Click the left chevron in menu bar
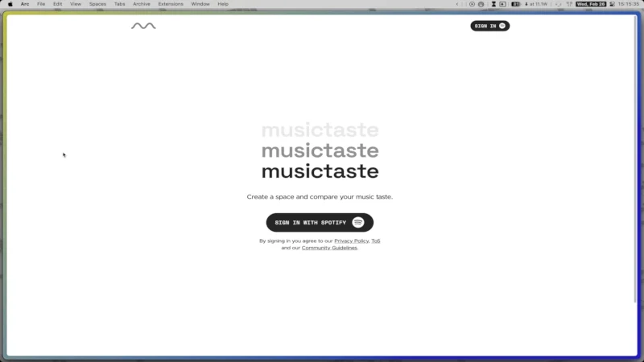 (x=457, y=4)
